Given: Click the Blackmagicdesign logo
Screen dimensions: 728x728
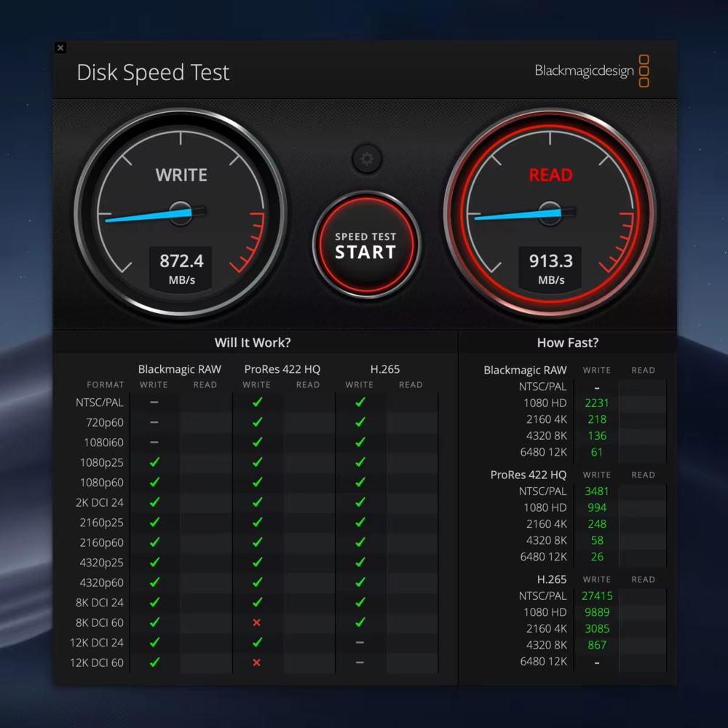Looking at the screenshot, I should click(x=591, y=71).
